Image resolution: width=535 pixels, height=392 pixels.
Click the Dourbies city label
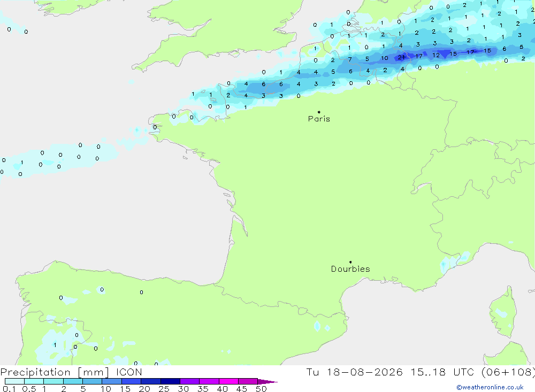point(350,269)
